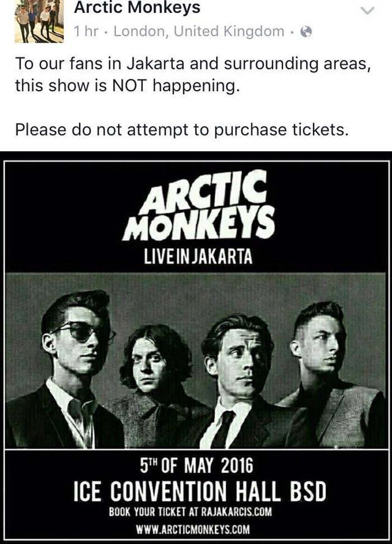Click the "BOOK YOUR TICKET AT RAJAKARCIS.COM" line

coord(190,512)
